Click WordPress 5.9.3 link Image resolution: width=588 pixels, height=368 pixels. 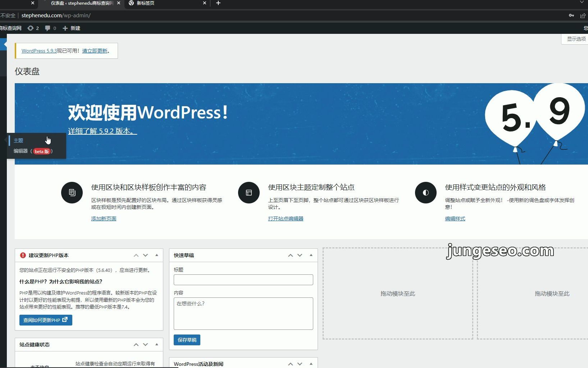coord(39,51)
